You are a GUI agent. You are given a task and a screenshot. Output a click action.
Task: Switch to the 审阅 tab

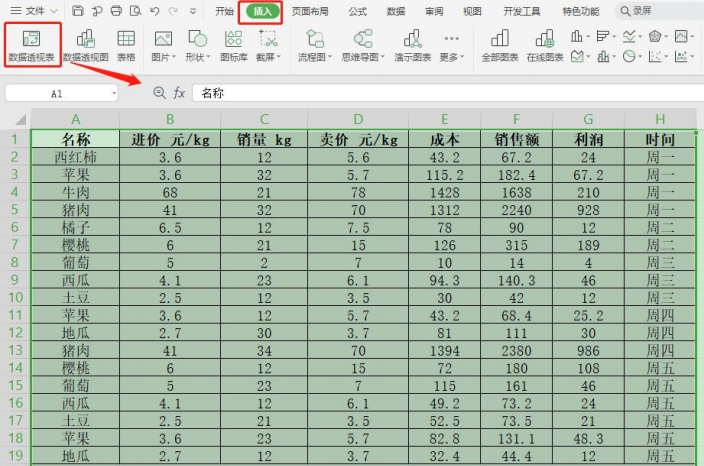[434, 11]
